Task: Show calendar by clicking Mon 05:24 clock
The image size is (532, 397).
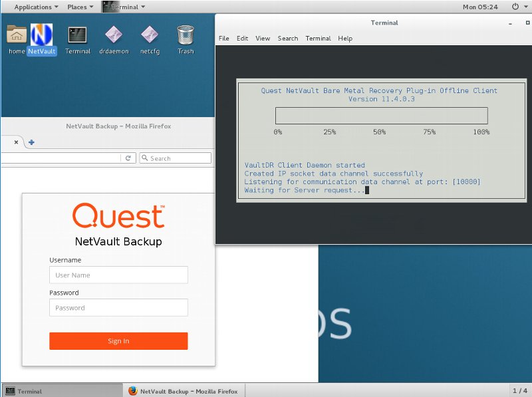Action: click(480, 7)
